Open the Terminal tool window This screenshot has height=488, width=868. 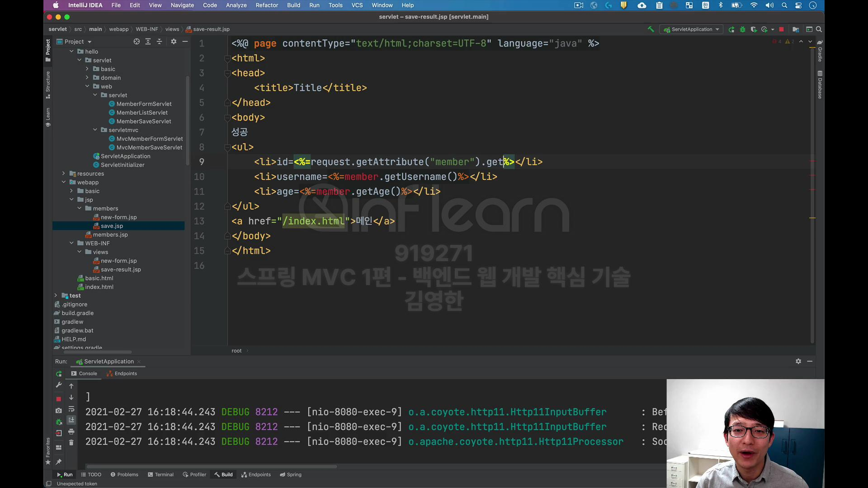pos(160,475)
